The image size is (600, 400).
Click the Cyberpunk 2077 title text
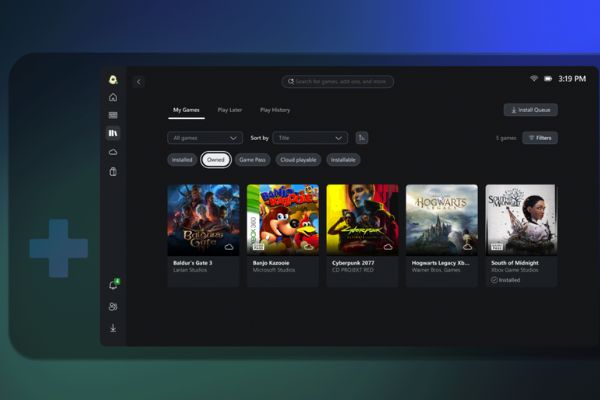353,263
